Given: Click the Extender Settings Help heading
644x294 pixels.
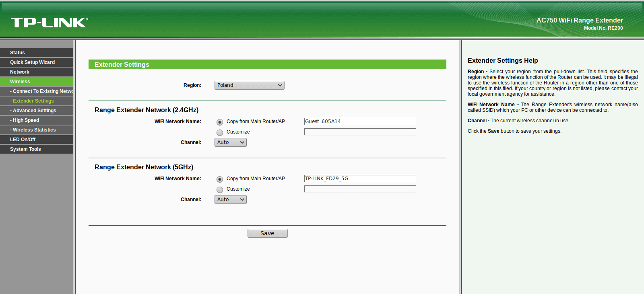Looking at the screenshot, I should click(503, 60).
